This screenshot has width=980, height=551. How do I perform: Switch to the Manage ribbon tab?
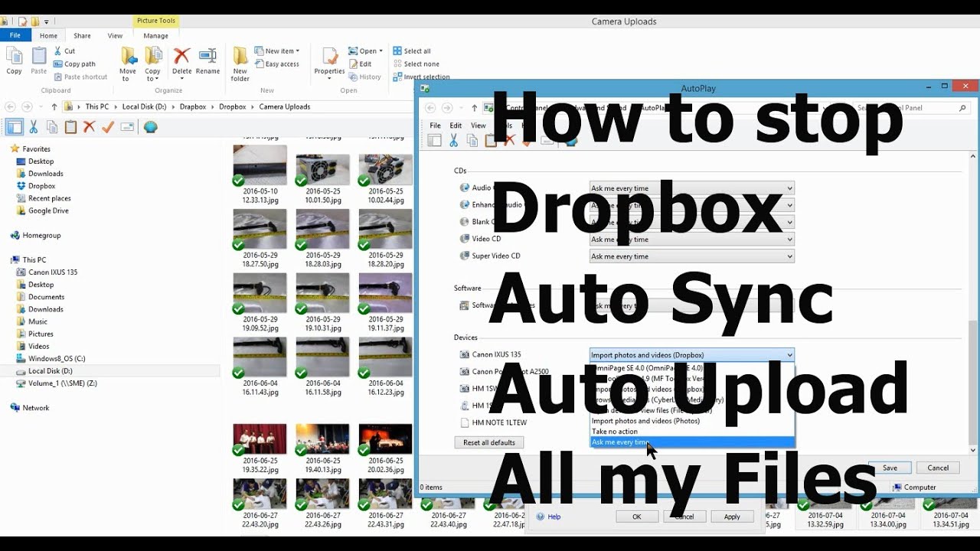click(x=155, y=35)
